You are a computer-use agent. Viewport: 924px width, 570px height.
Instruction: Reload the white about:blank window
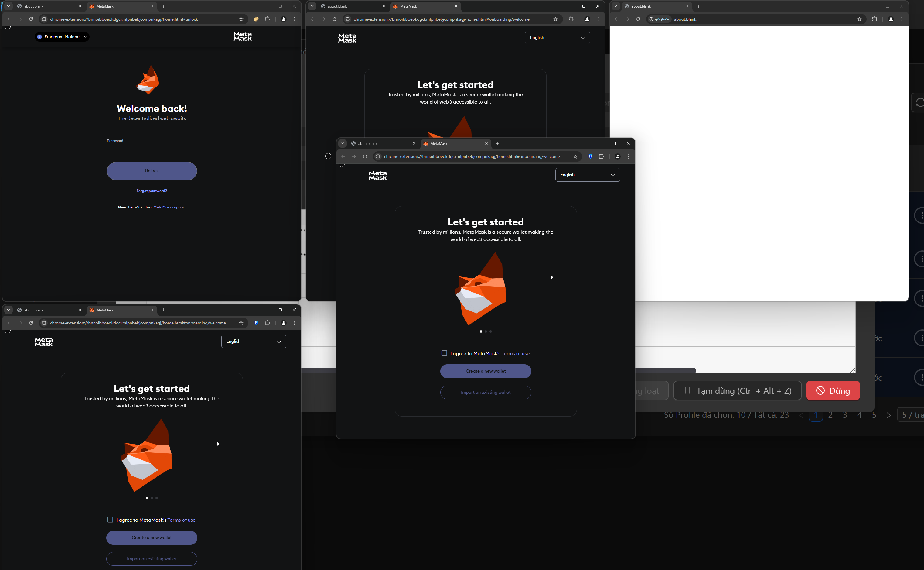pyautogui.click(x=638, y=19)
